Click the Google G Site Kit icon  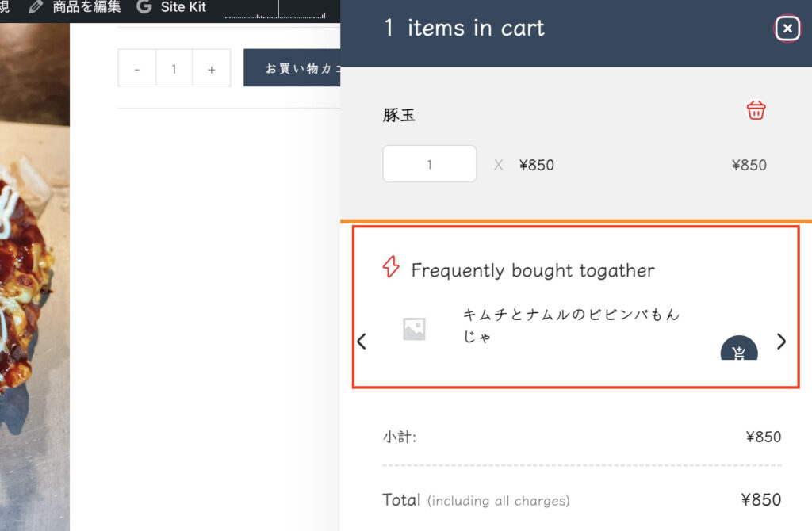(144, 7)
